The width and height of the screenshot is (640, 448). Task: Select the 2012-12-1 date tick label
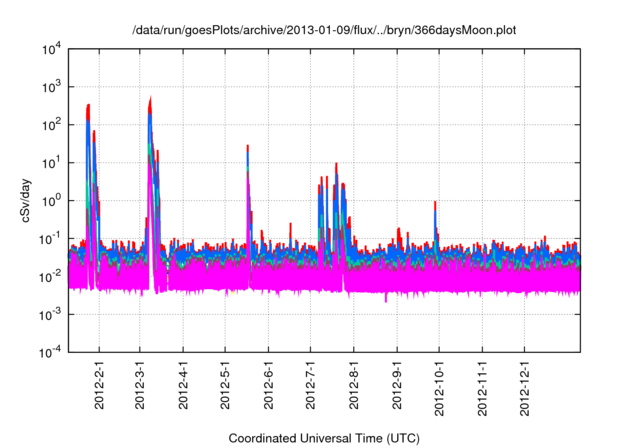[x=524, y=390]
